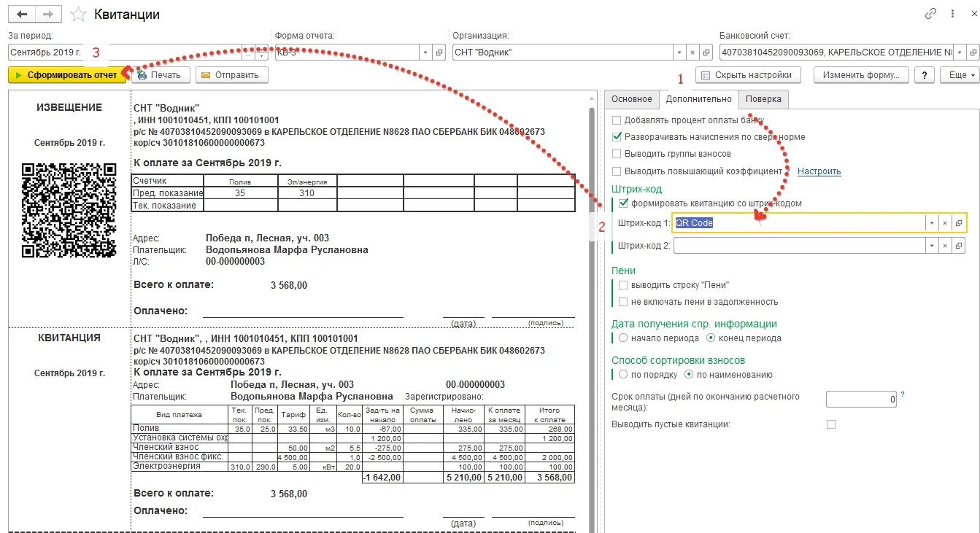
Task: Open the Настроить link
Action: tap(819, 171)
